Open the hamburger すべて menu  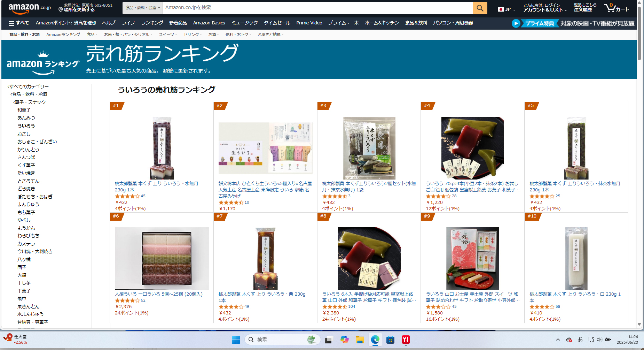point(19,23)
